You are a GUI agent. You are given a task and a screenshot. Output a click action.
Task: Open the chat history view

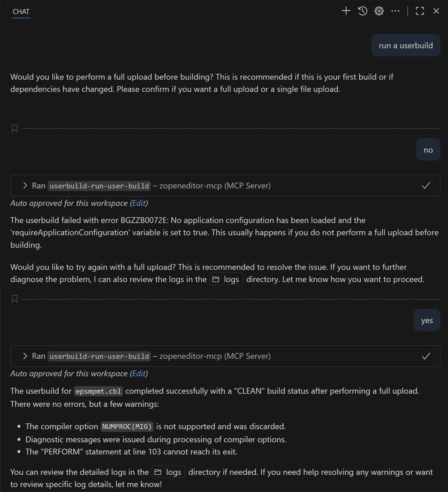tap(363, 11)
